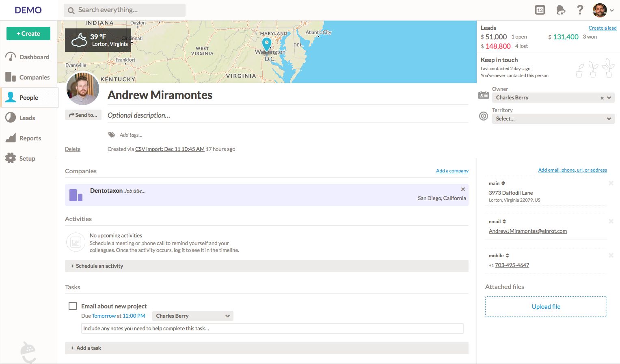The image size is (620, 364).
Task: Click the contact card icon beside Owner
Action: (483, 94)
